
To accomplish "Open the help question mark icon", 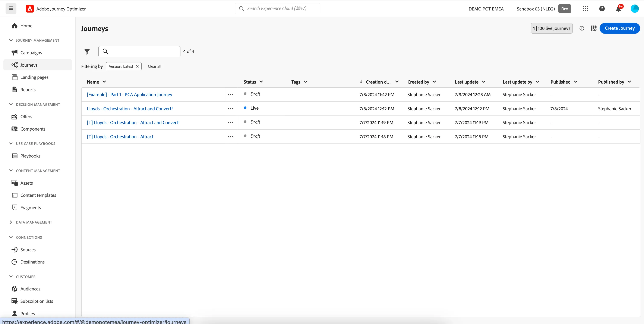I will 602,9.
